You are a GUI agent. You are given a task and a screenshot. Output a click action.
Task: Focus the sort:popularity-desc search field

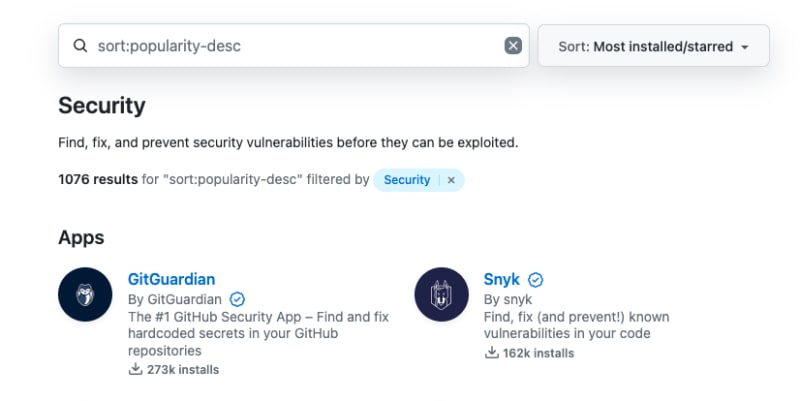pyautogui.click(x=294, y=45)
